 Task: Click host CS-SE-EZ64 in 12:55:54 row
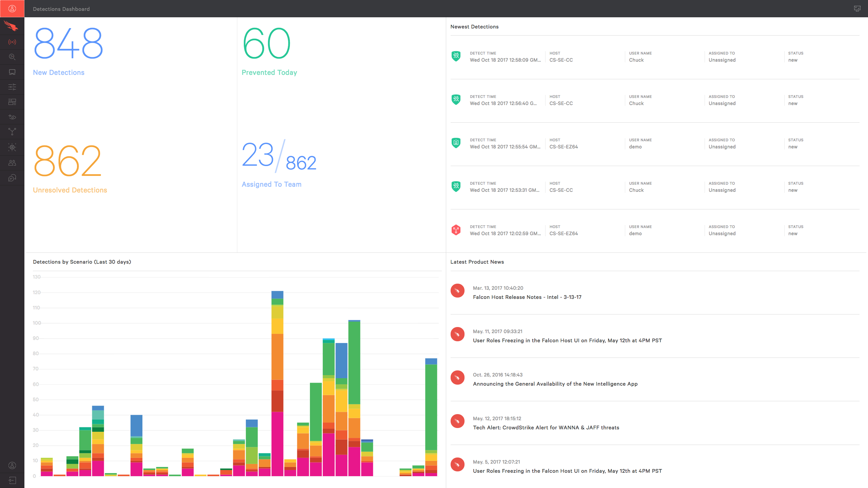(x=564, y=147)
